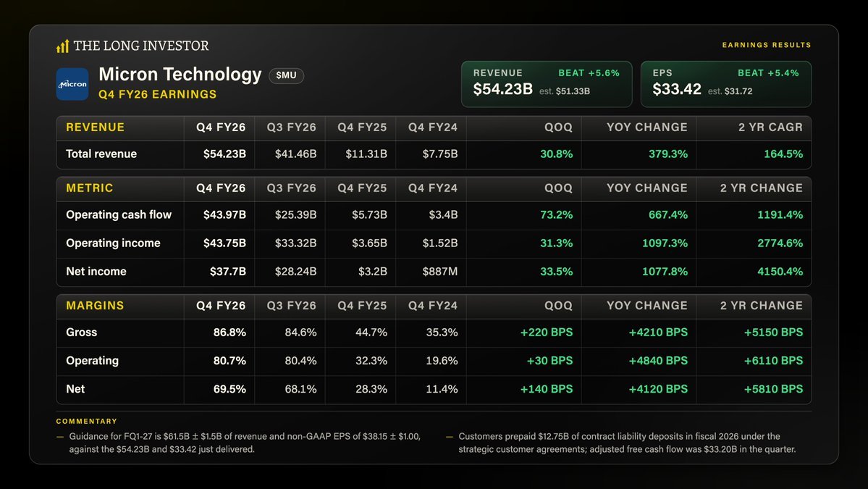
Task: Click Operating income 2 YR change 2774.6%
Action: click(x=780, y=243)
